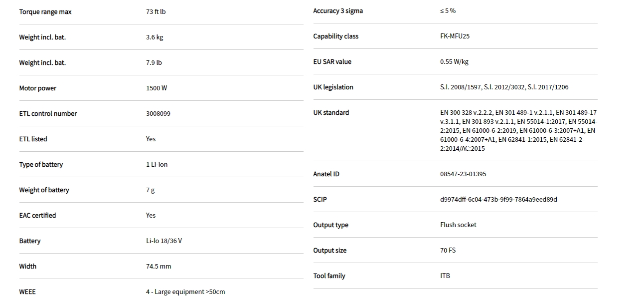Click the UK standard EN list text
This screenshot has width=644, height=303.
(x=518, y=131)
